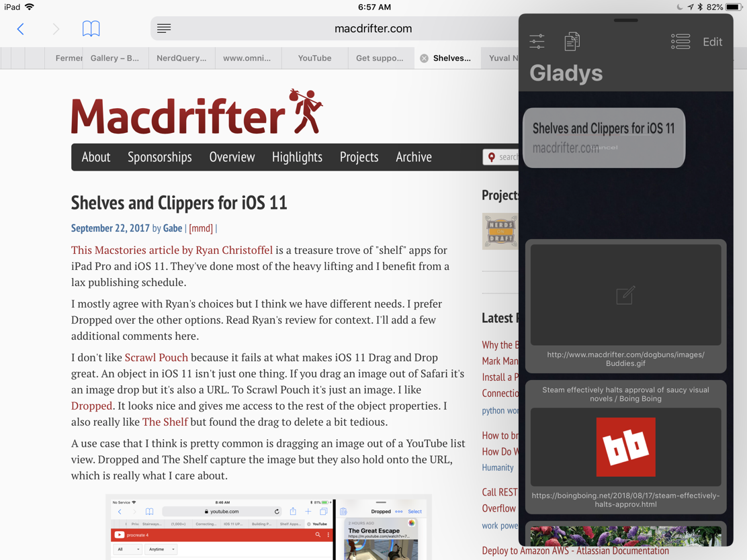The height and width of the screenshot is (560, 747).
Task: Follow the Scrawl Pouch link
Action: (157, 358)
